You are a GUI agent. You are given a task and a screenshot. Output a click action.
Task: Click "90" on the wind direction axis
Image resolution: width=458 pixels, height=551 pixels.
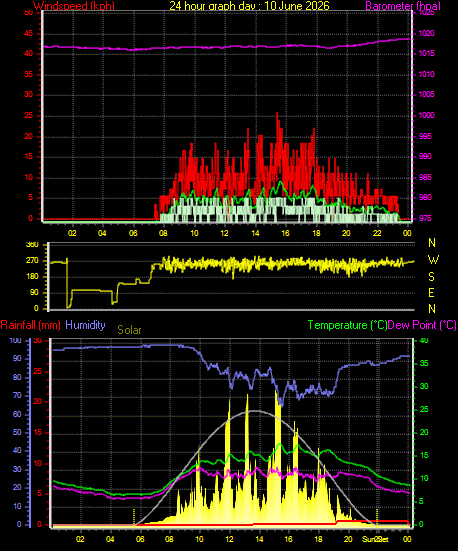(x=34, y=293)
